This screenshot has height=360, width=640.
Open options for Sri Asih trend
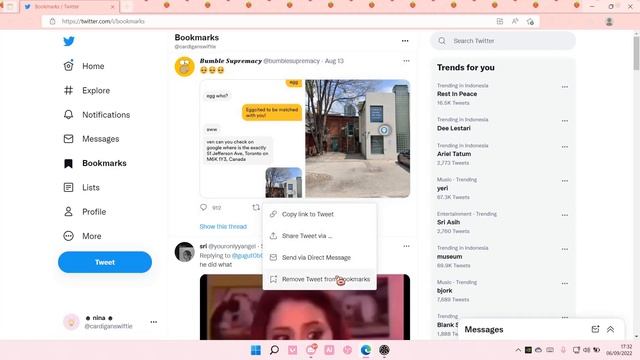pos(564,215)
